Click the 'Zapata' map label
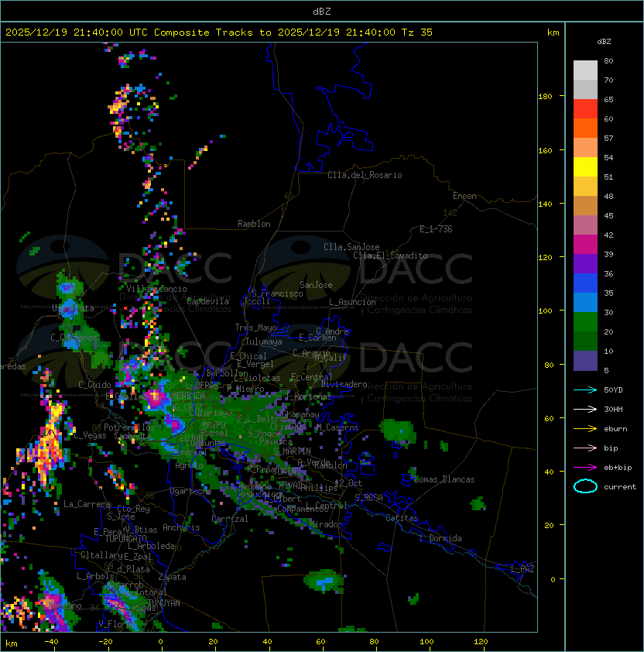This screenshot has width=644, height=652. coord(172,577)
